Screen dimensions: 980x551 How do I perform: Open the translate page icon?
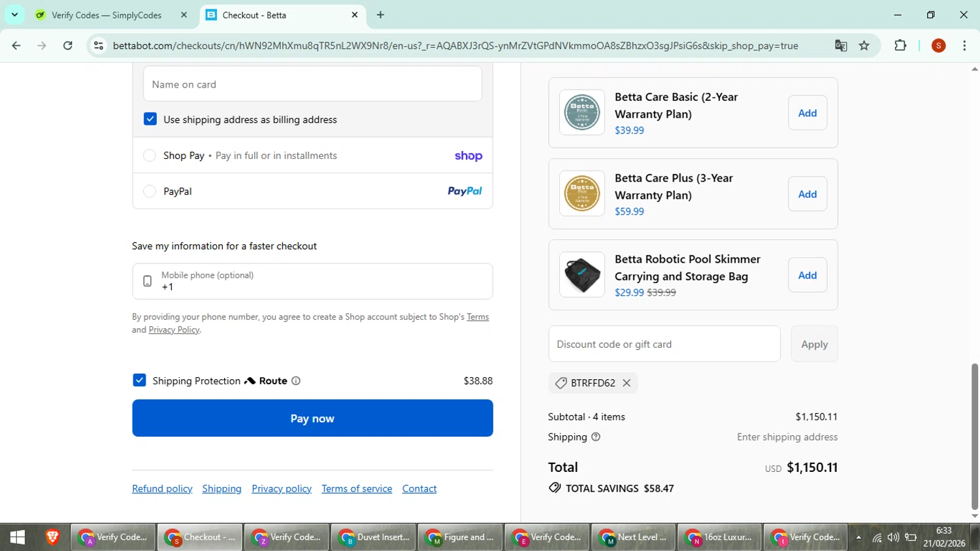(x=841, y=46)
